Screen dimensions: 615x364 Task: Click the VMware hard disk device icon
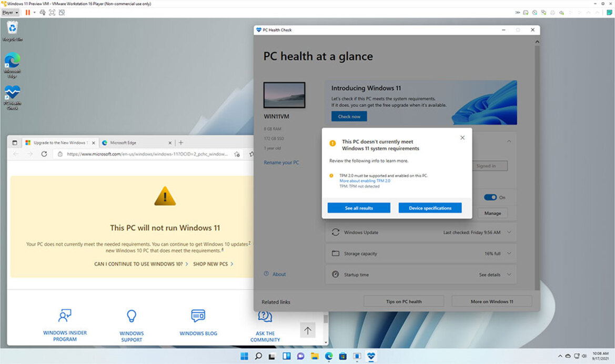526,13
